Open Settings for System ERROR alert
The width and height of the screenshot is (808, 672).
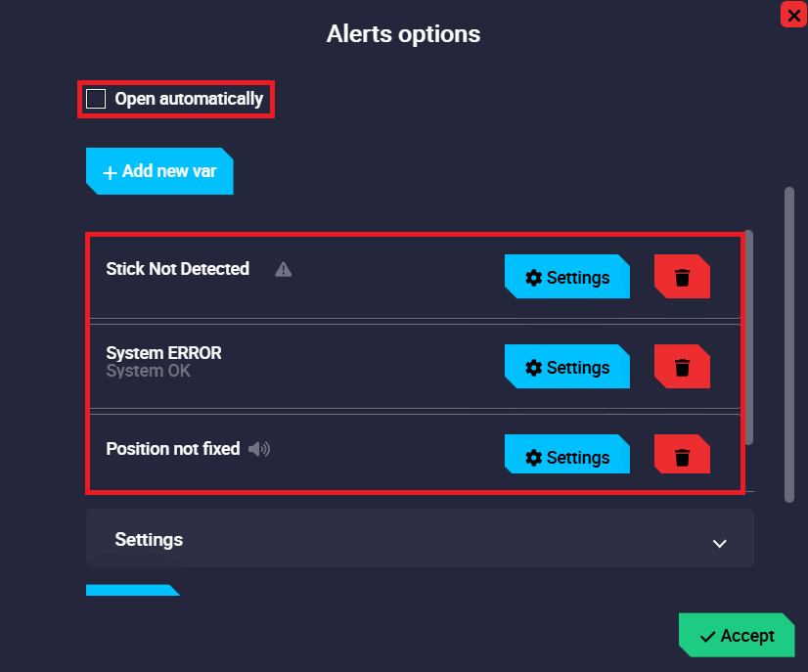(x=567, y=367)
